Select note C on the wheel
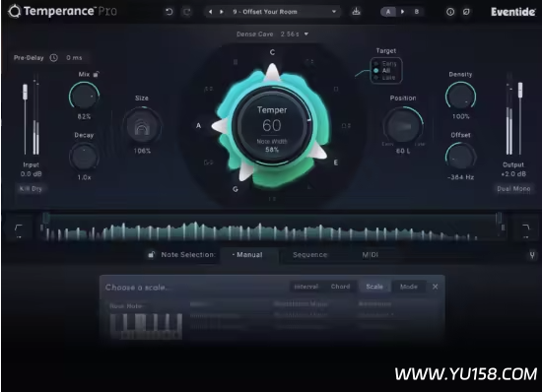 coord(272,52)
